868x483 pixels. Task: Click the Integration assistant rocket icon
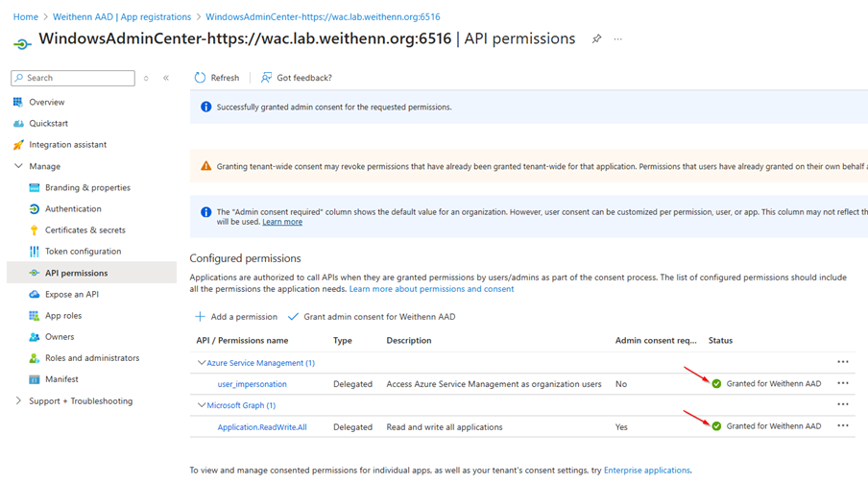[x=18, y=145]
